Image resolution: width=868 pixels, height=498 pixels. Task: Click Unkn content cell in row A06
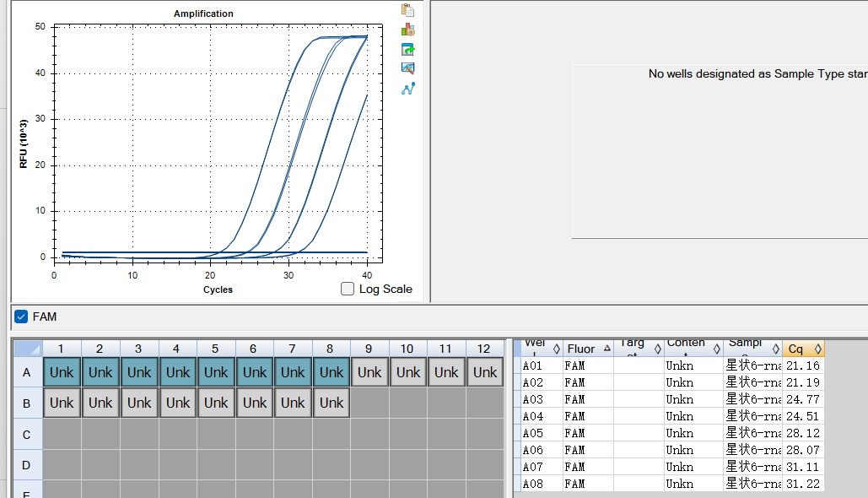pos(693,450)
